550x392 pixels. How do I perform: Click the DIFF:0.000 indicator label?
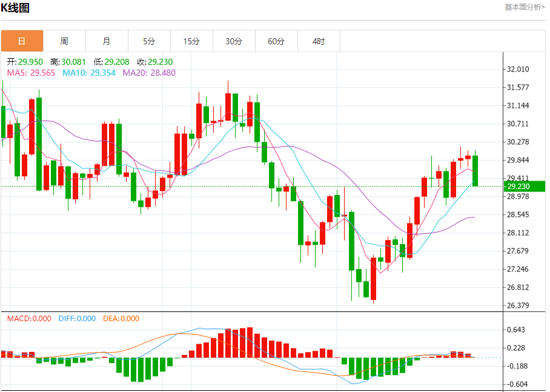tap(77, 319)
